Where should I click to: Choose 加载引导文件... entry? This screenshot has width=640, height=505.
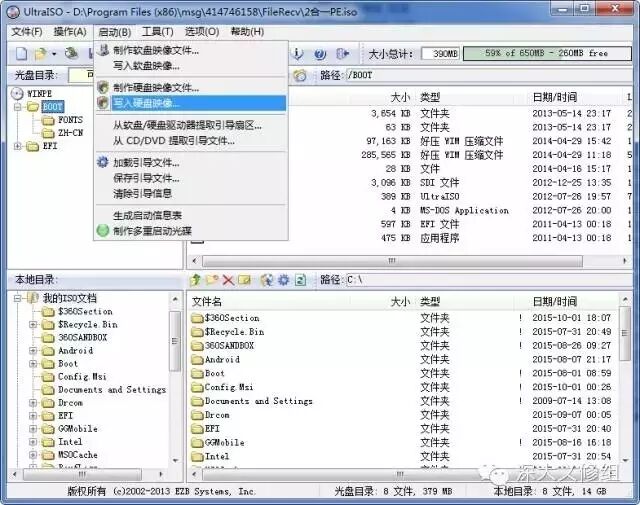[x=191, y=162]
